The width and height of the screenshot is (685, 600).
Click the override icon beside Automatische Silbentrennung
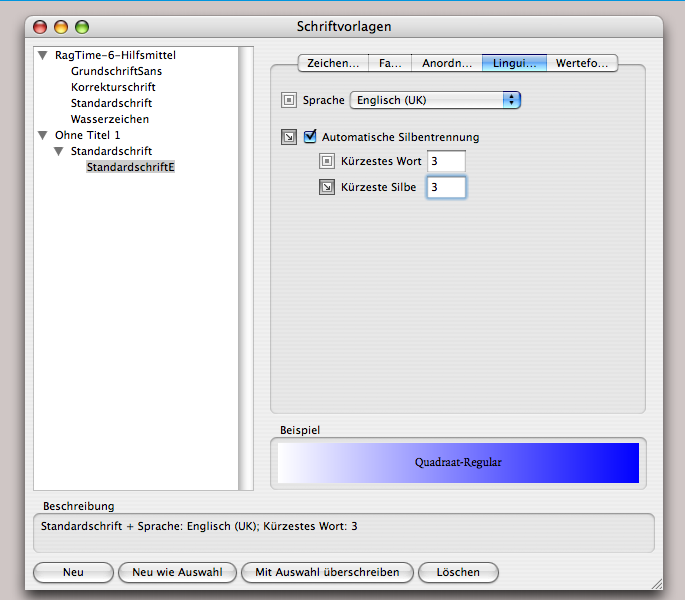click(289, 137)
